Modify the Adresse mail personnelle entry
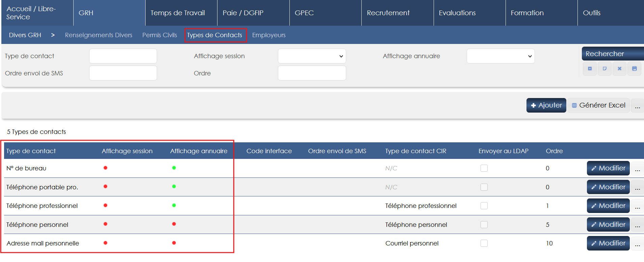 click(608, 243)
